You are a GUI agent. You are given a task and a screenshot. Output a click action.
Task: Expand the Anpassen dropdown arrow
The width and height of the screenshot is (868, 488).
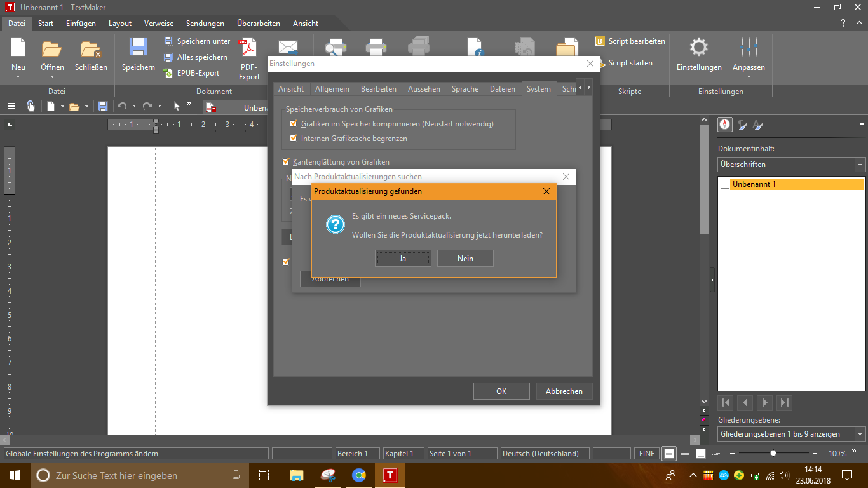pos(749,77)
